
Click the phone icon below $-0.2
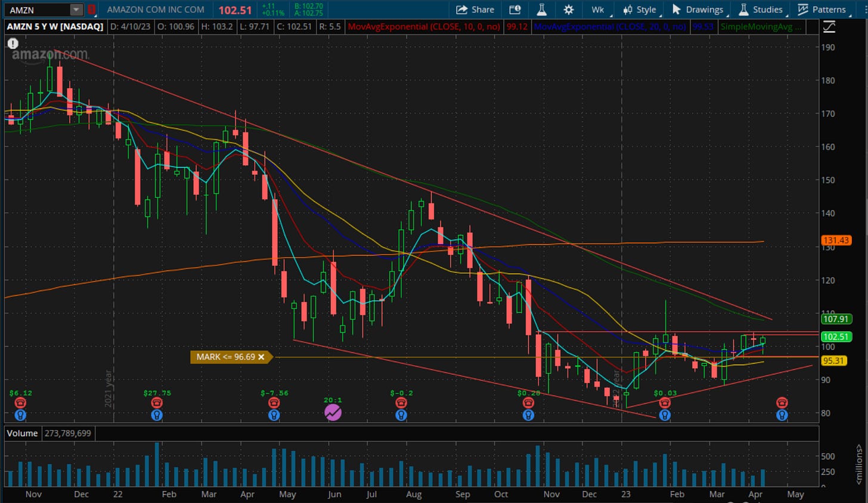401,403
